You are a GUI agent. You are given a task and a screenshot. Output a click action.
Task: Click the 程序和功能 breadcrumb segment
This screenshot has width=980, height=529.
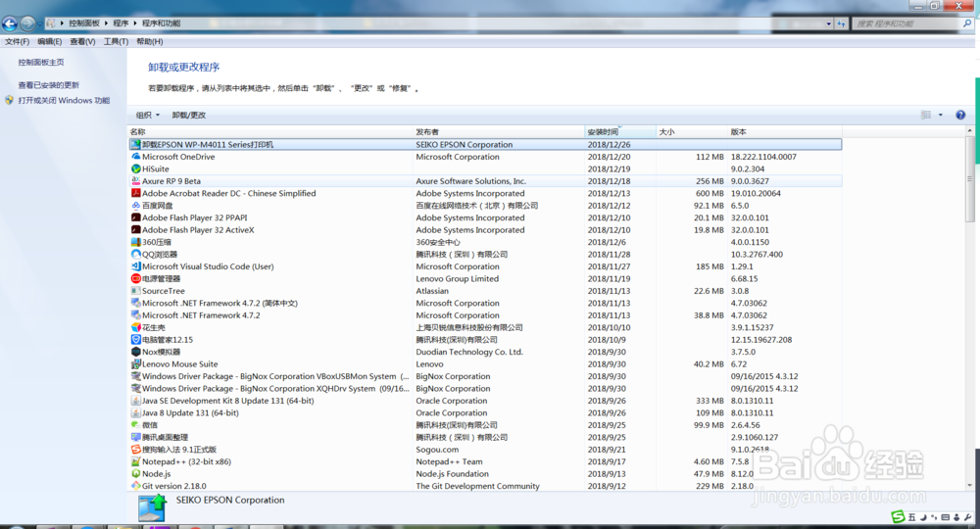coord(161,24)
